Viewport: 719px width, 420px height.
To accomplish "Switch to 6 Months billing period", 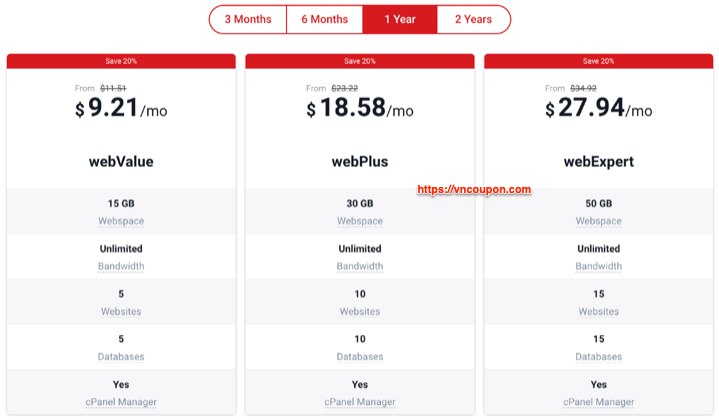I will pos(325,19).
